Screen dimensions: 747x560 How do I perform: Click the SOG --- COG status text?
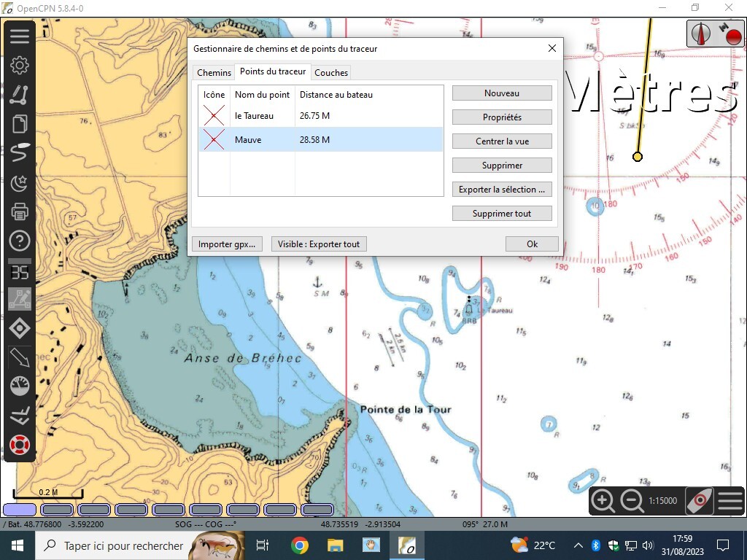coord(206,524)
